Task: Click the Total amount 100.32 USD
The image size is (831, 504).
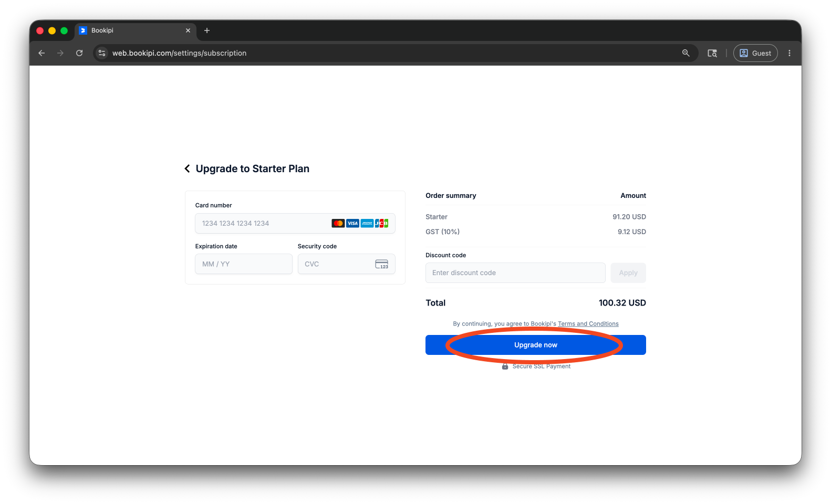Action: pos(622,303)
